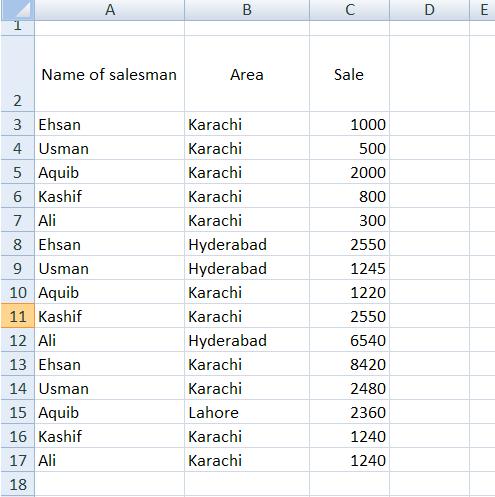495x497 pixels.
Task: Select the cell with sale value 8420
Action: point(349,364)
